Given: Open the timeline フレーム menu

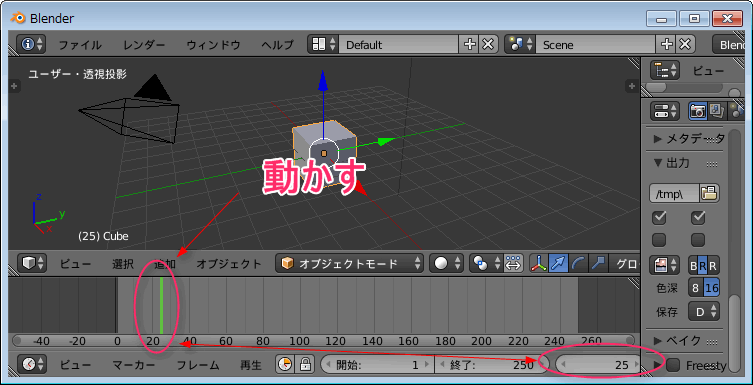Looking at the screenshot, I should [198, 365].
